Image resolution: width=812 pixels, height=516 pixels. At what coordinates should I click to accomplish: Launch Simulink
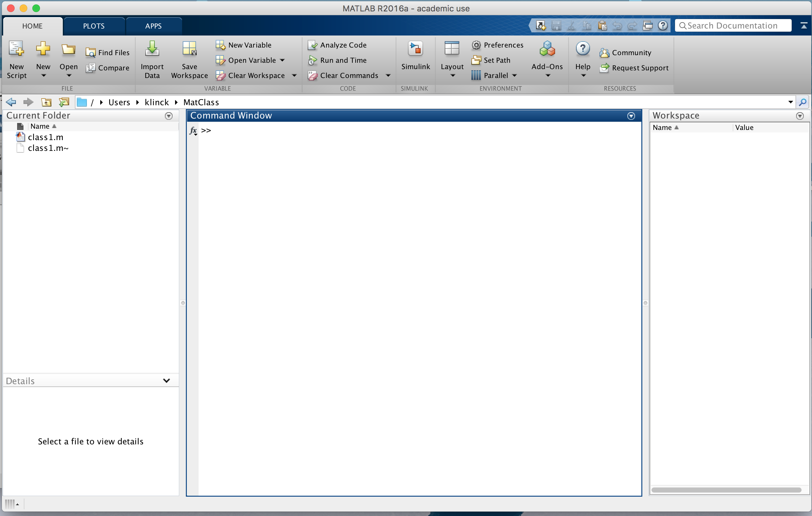[x=416, y=55]
